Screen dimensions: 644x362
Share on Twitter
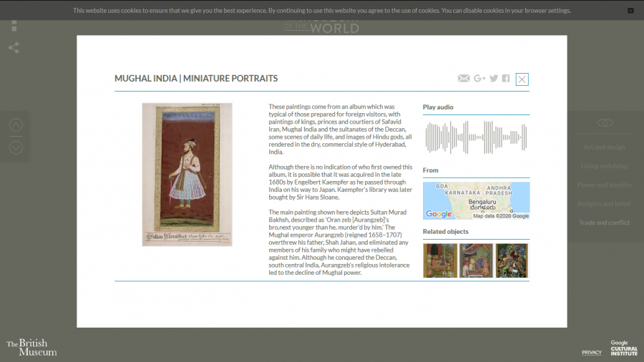(x=494, y=79)
